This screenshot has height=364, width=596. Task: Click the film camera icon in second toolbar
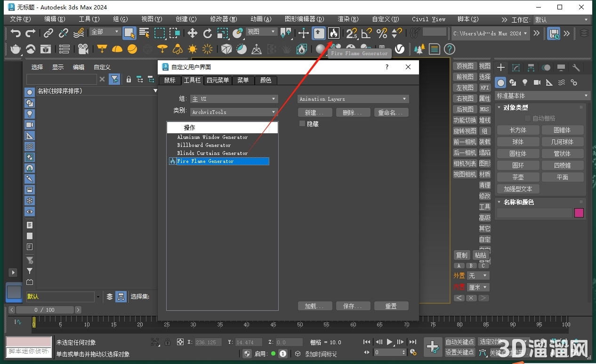[x=83, y=49]
